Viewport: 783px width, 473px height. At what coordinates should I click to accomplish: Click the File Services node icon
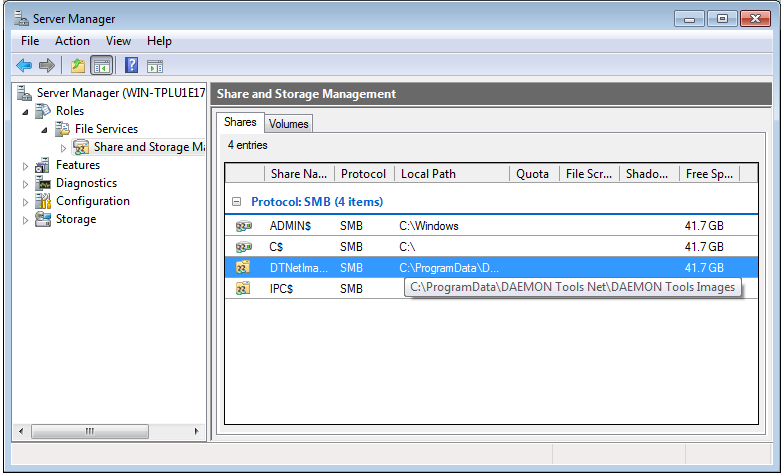[62, 129]
